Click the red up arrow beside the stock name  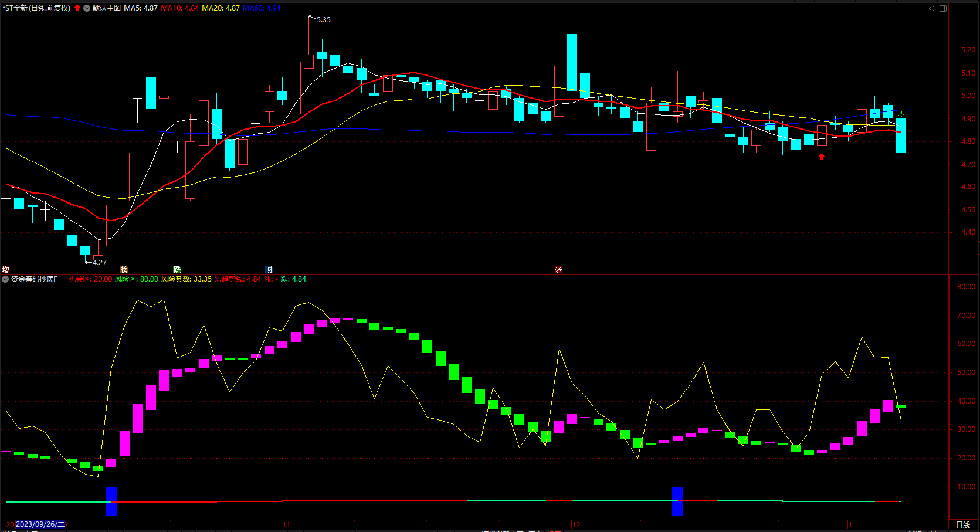(x=77, y=8)
